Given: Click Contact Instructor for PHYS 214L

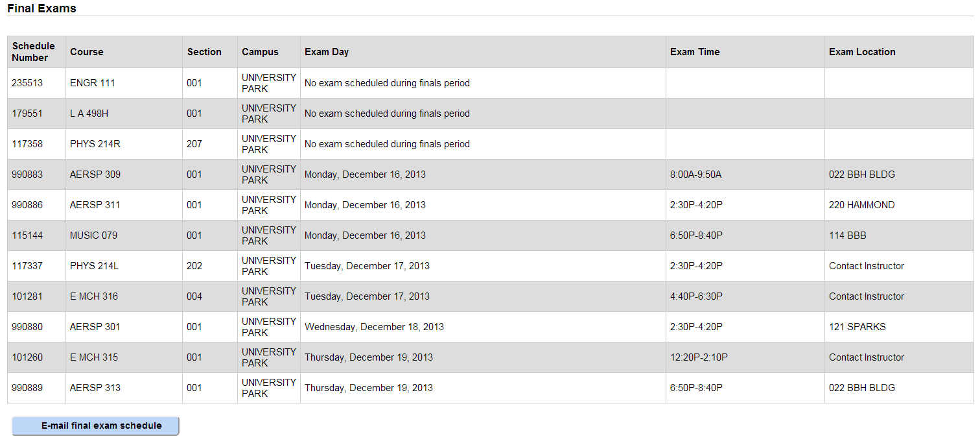Looking at the screenshot, I should (866, 266).
